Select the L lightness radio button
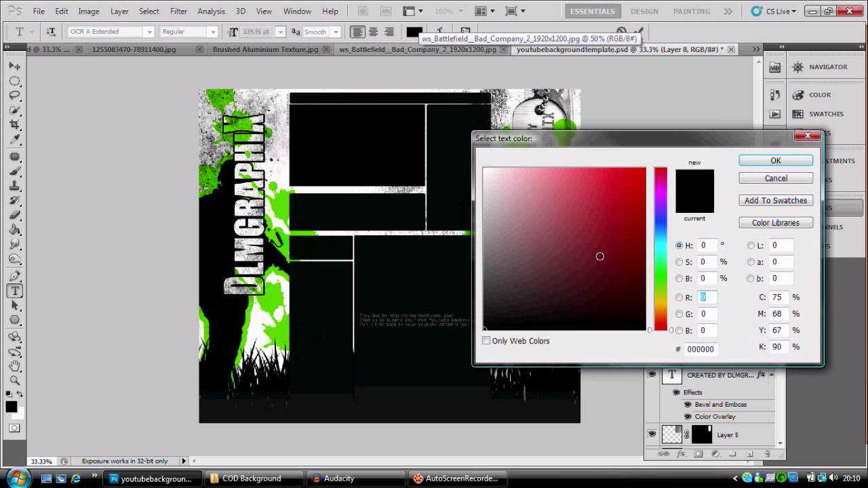Screen dimensions: 868x488 [751, 245]
